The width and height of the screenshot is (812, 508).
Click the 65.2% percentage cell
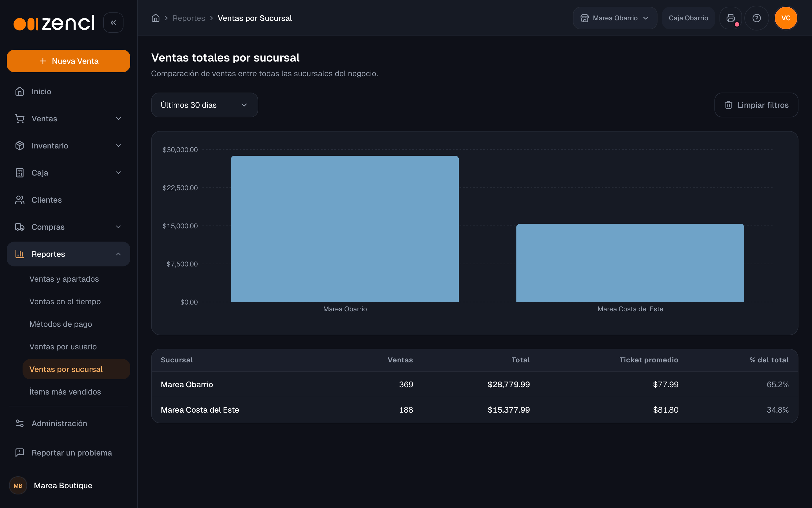click(x=777, y=384)
